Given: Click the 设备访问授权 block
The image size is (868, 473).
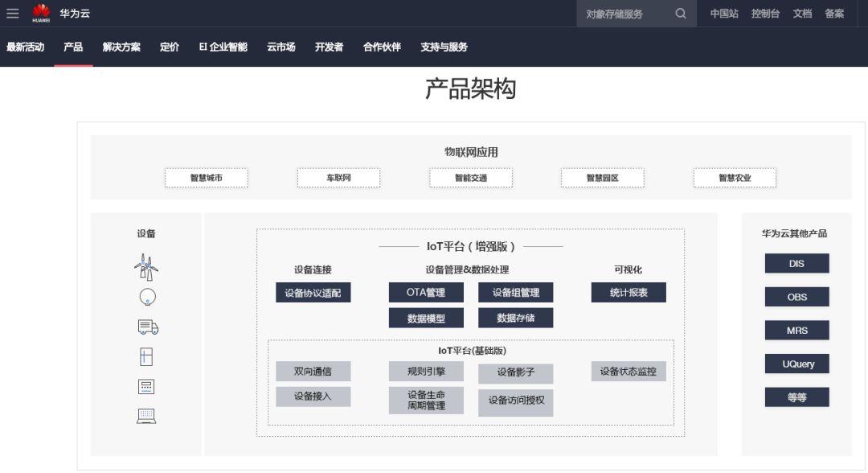Looking at the screenshot, I should pyautogui.click(x=516, y=403).
